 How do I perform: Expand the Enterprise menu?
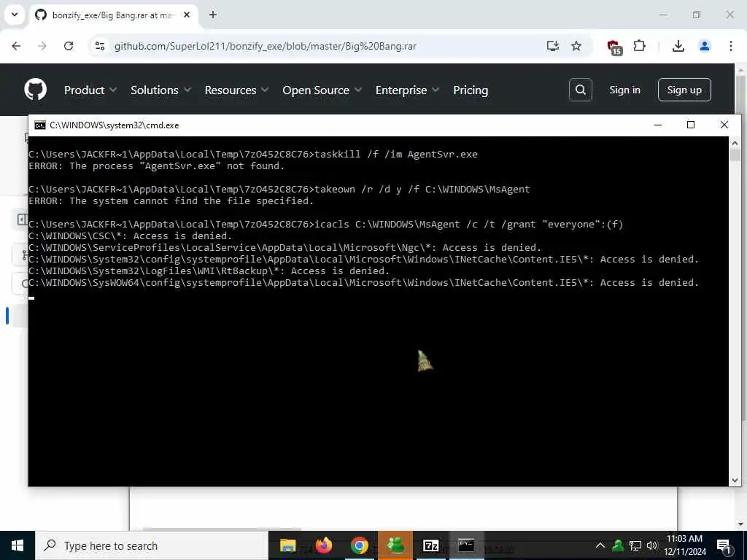[407, 90]
